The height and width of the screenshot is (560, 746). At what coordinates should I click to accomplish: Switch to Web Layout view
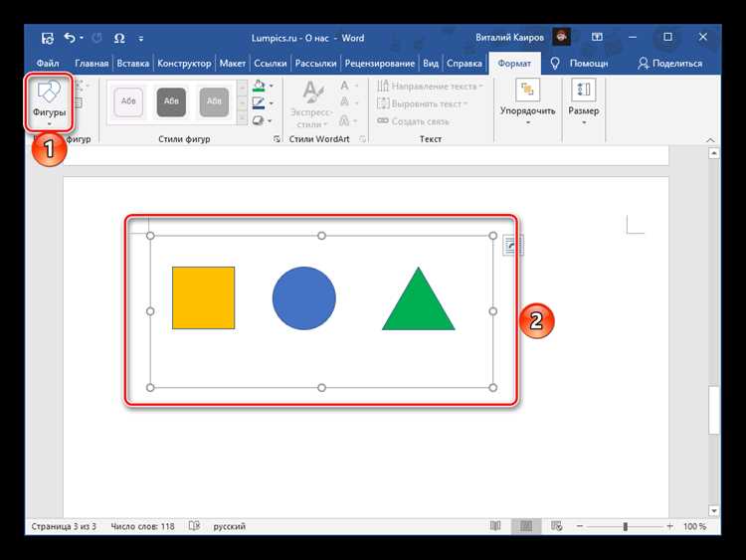click(557, 526)
